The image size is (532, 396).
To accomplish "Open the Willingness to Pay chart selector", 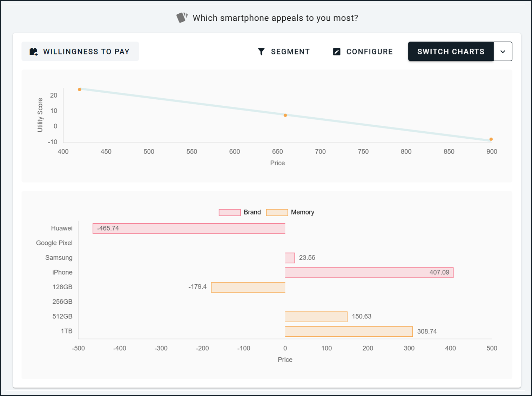I will pyautogui.click(x=80, y=52).
